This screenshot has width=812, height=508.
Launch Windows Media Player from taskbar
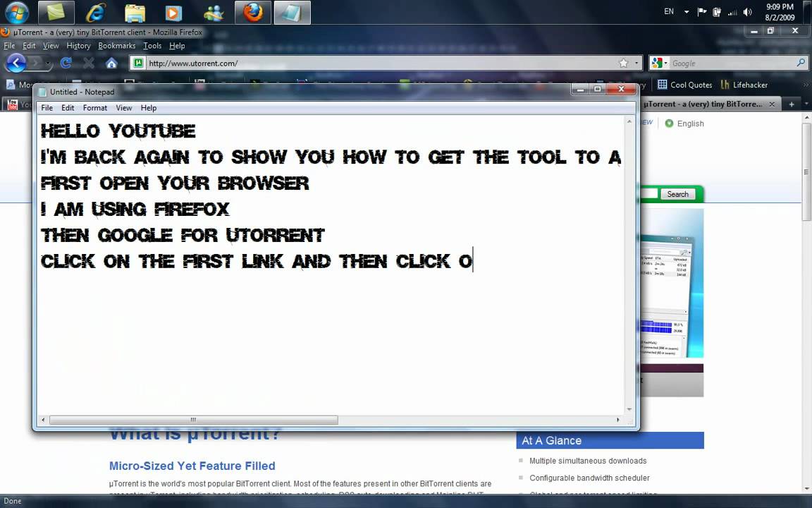pos(173,13)
